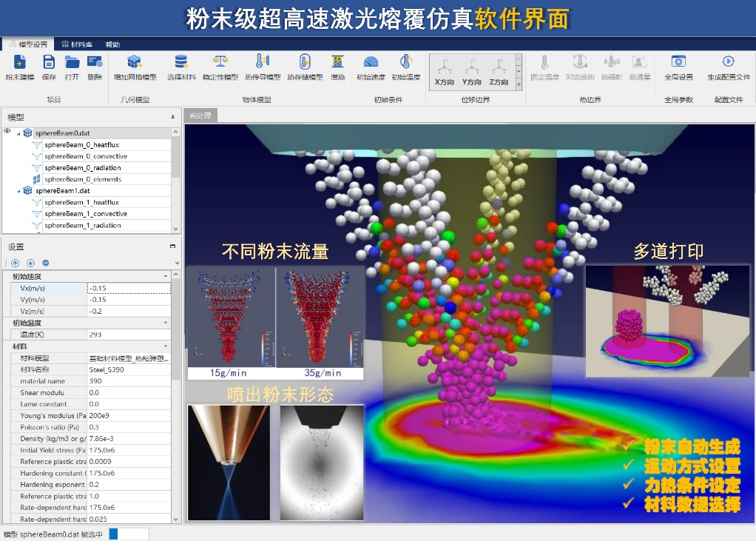Click the 材料名称 Steel_S390 field
This screenshot has width=756, height=541.
pos(129,370)
